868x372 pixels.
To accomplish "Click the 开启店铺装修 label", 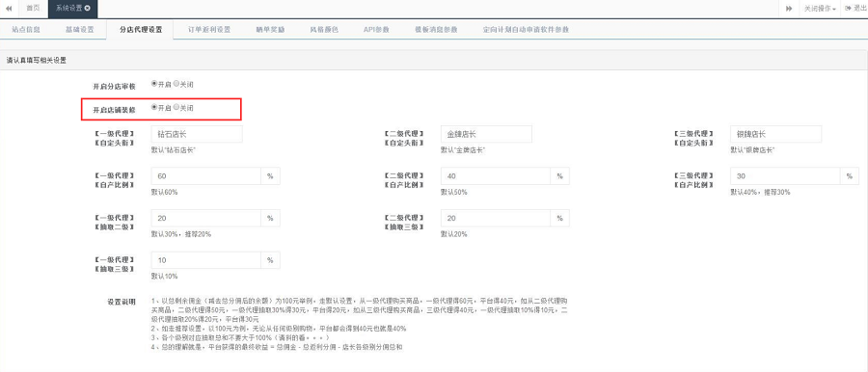I will click(114, 110).
